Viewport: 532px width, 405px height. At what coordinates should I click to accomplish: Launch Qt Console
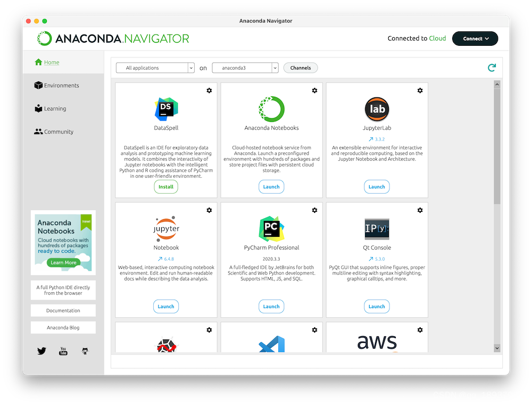click(377, 307)
